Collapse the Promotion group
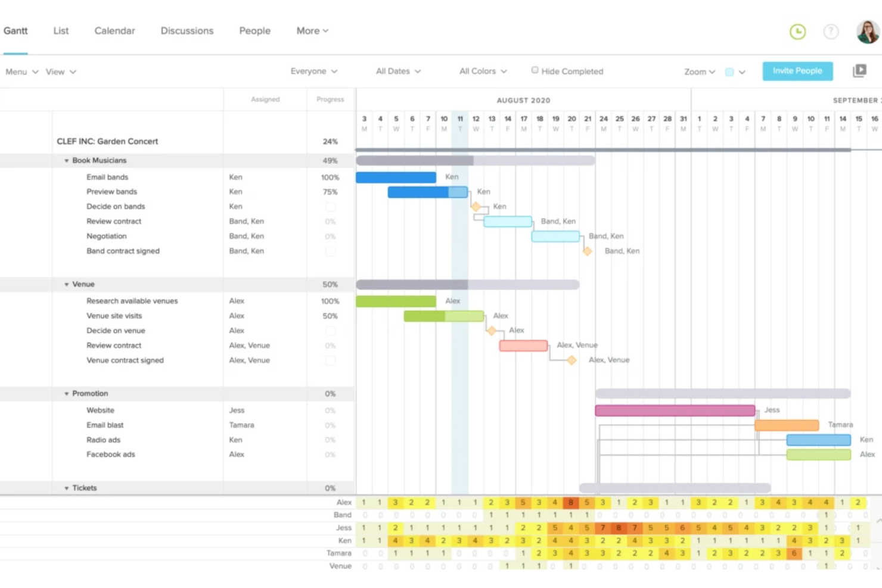Image resolution: width=882 pixels, height=588 pixels. [67, 394]
